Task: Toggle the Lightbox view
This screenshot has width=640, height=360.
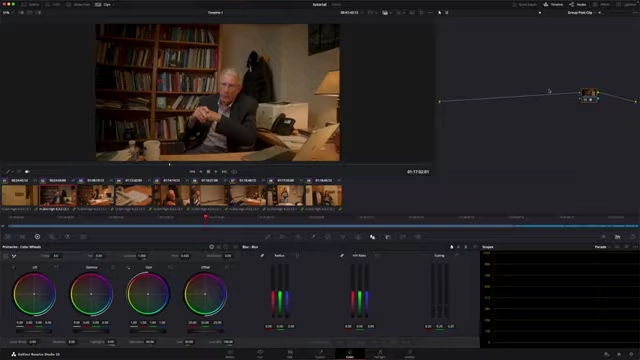Action: 627,4
